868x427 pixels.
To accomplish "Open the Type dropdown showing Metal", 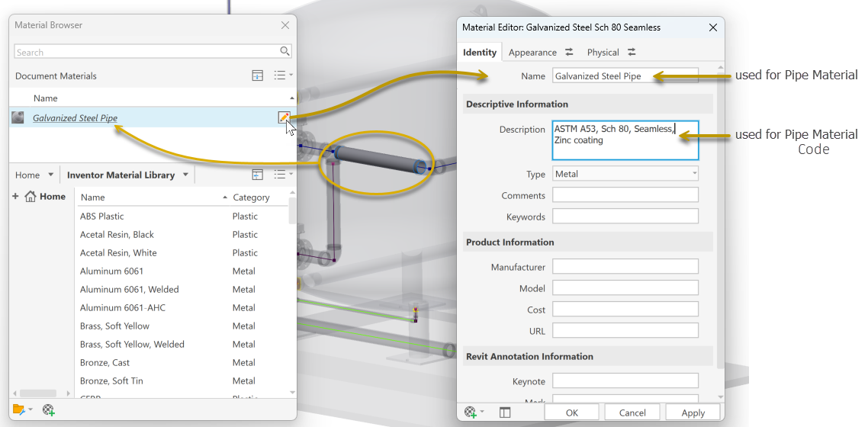I will 625,174.
